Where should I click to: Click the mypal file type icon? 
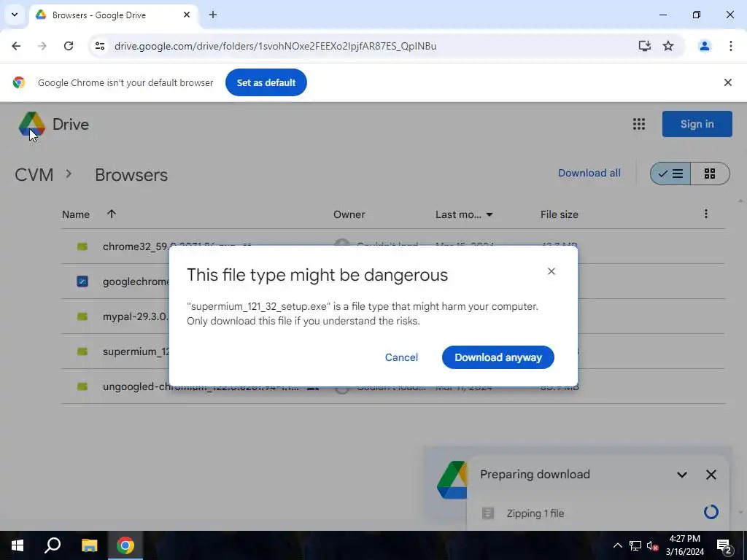(82, 316)
